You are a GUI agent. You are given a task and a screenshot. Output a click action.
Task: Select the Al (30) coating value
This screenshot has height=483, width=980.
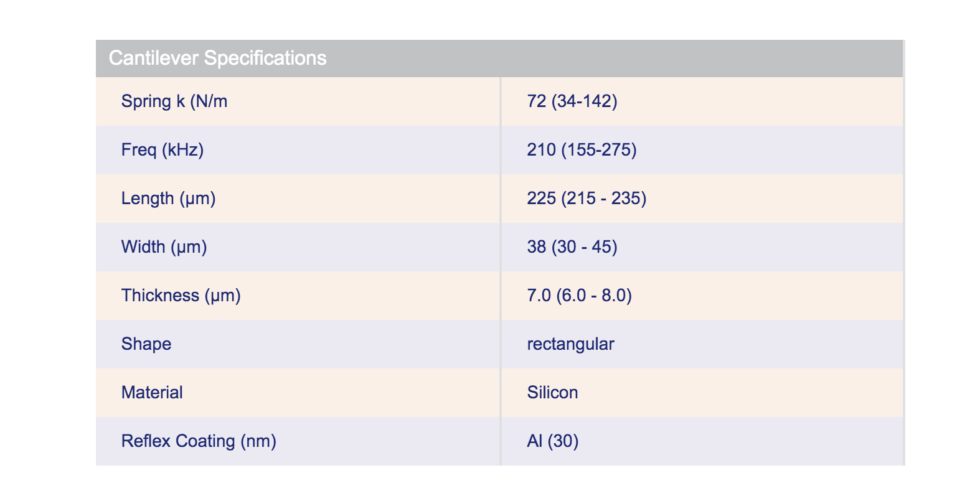point(553,441)
